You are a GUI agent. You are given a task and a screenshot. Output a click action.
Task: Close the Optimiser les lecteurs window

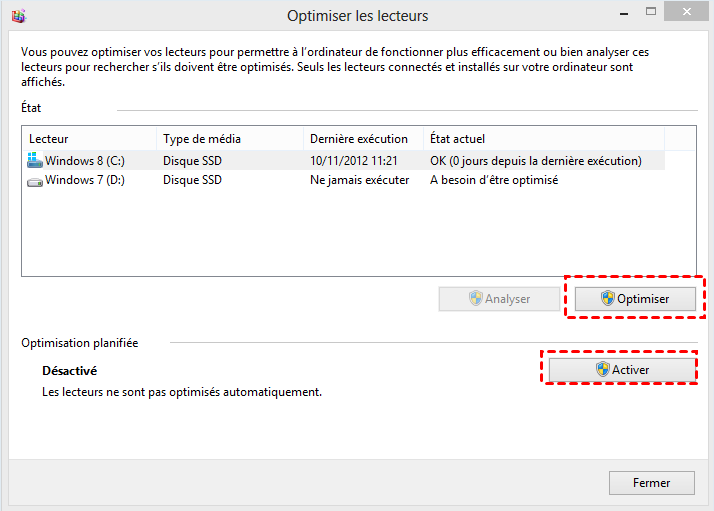coord(687,12)
